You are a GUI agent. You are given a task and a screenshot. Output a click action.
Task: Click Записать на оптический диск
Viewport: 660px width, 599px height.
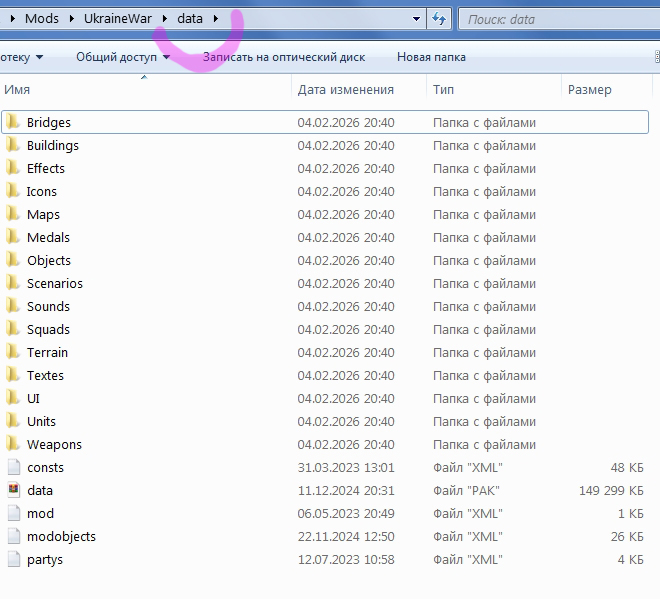[x=283, y=57]
